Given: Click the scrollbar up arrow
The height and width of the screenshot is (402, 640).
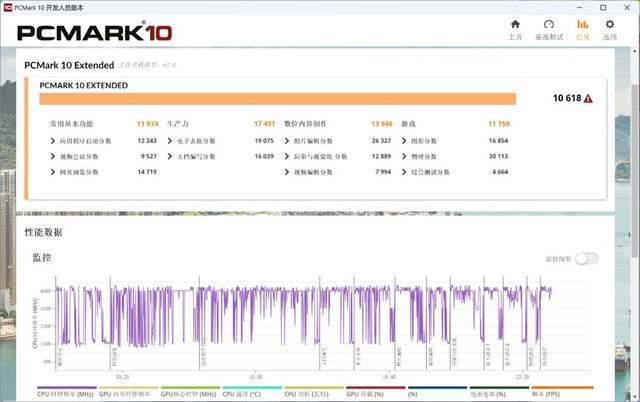Looking at the screenshot, I should point(635,52).
